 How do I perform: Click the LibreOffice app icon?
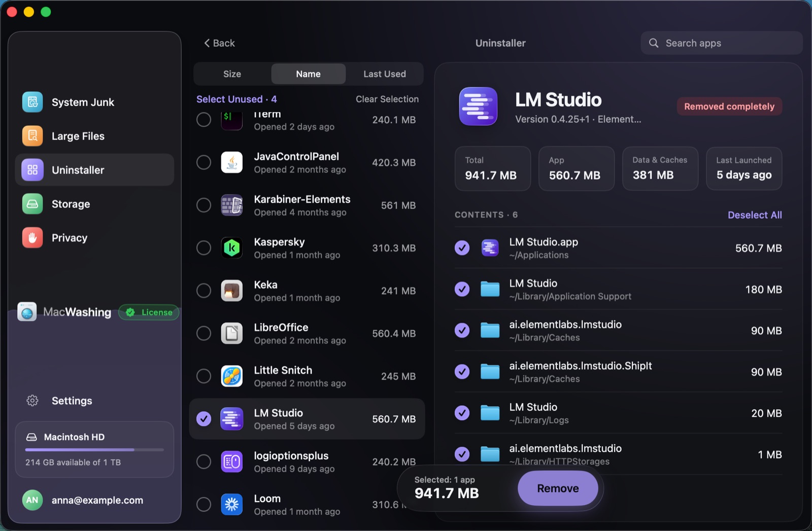click(x=232, y=333)
